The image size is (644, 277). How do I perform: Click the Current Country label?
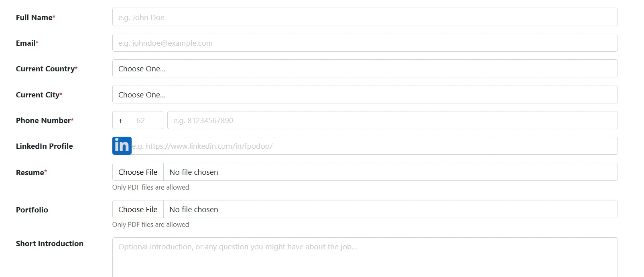(45, 69)
